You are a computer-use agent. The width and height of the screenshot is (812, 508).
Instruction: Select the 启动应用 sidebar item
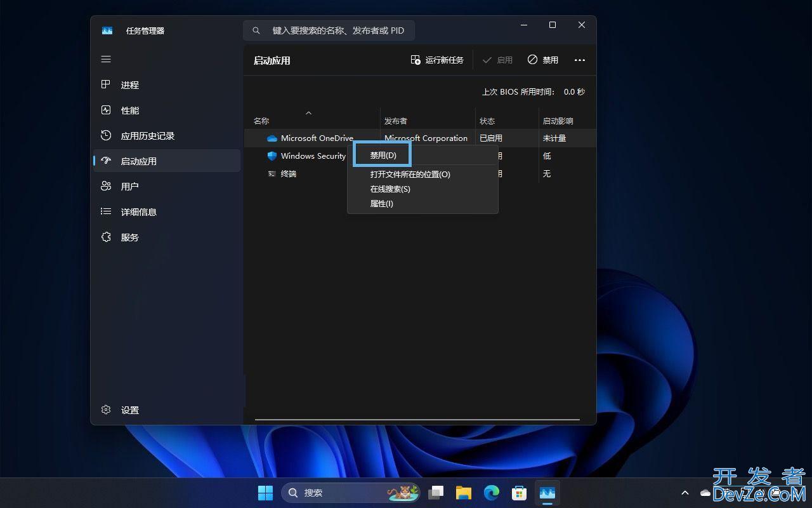(167, 161)
